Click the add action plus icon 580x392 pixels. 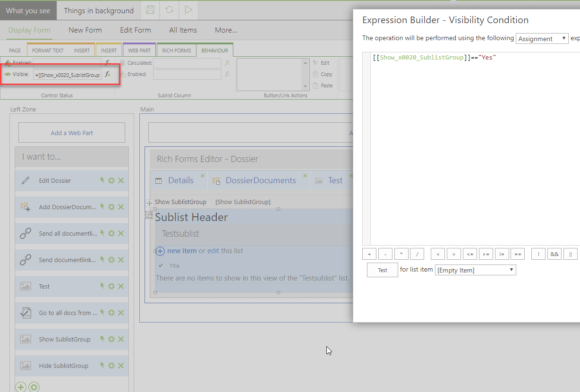21,387
